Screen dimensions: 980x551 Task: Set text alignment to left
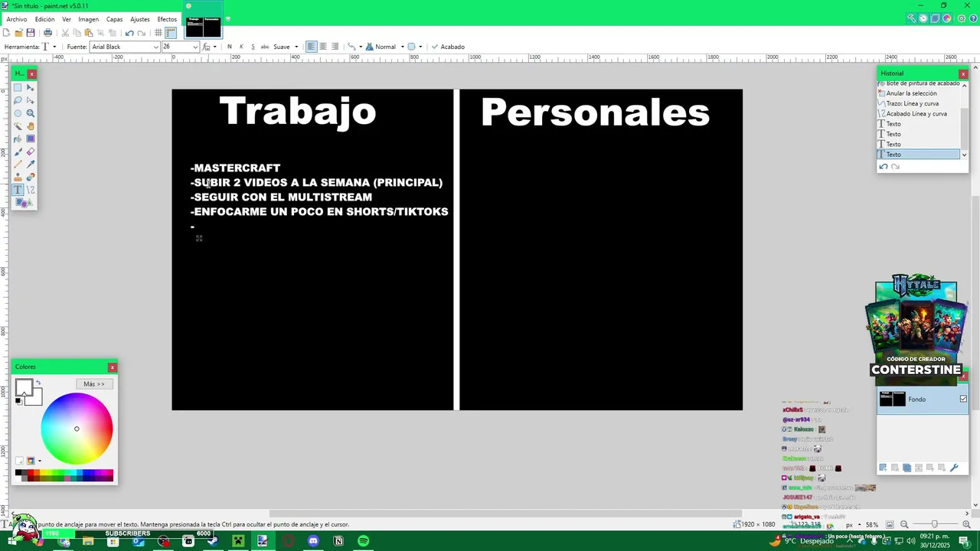[x=311, y=47]
